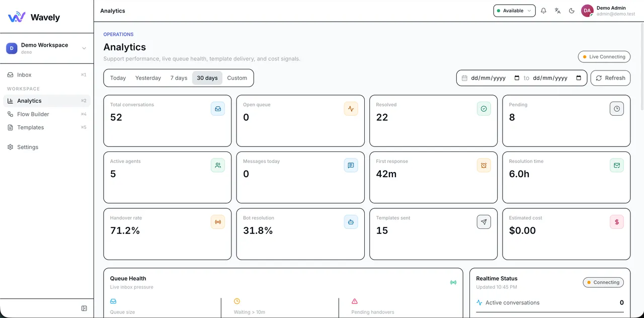Click the Resolved value 22
This screenshot has width=644, height=318.
[382, 117]
